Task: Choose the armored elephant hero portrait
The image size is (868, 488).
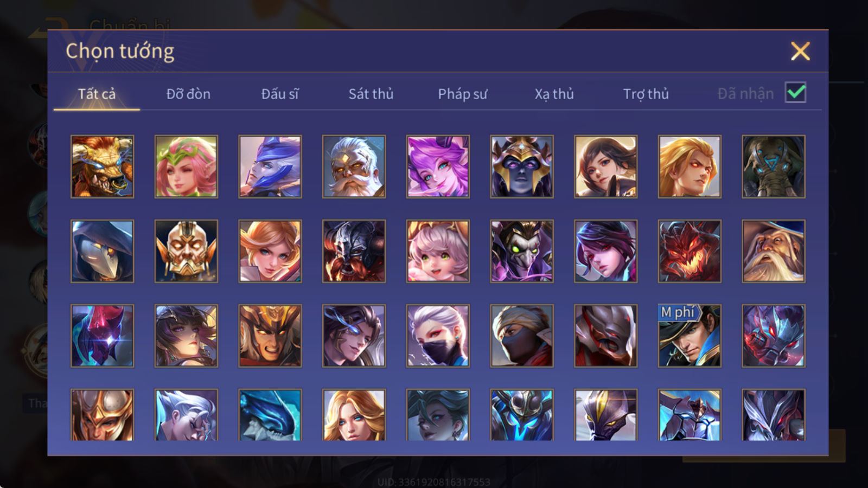Action: click(x=774, y=166)
